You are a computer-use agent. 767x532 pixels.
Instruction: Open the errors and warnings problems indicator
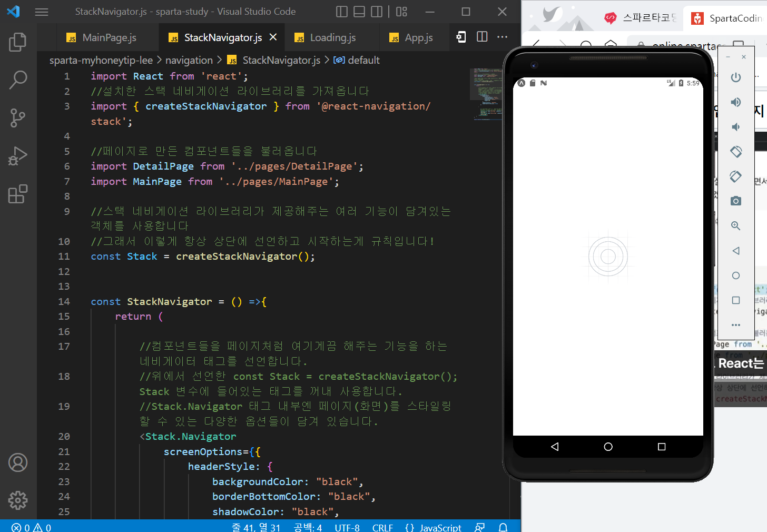(32, 527)
